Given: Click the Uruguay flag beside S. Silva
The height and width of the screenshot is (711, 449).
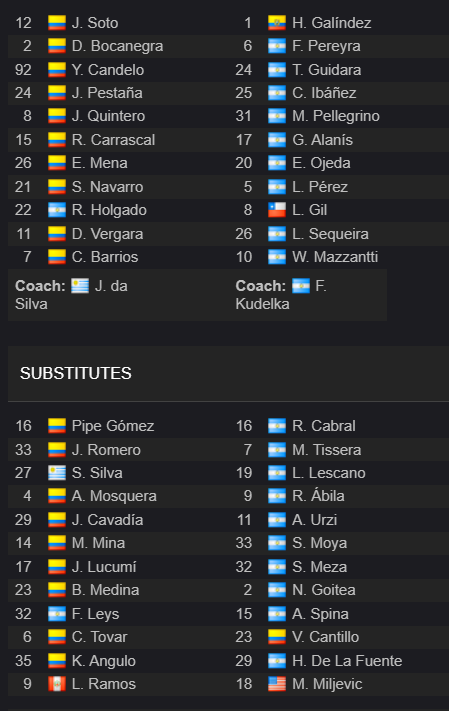Looking at the screenshot, I should tap(57, 473).
